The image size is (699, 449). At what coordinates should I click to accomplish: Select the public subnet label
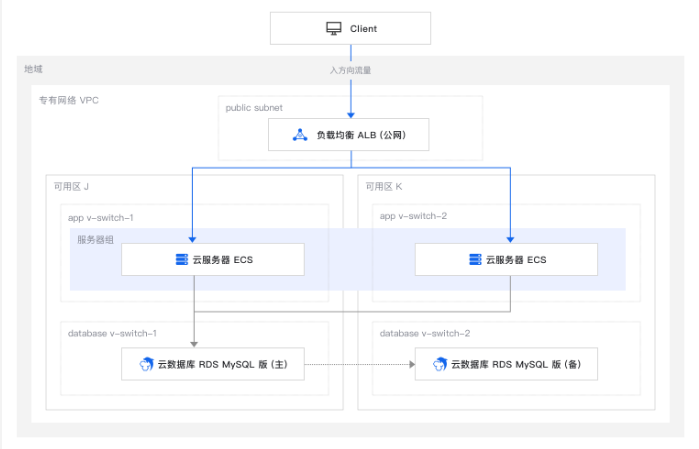pos(254,108)
